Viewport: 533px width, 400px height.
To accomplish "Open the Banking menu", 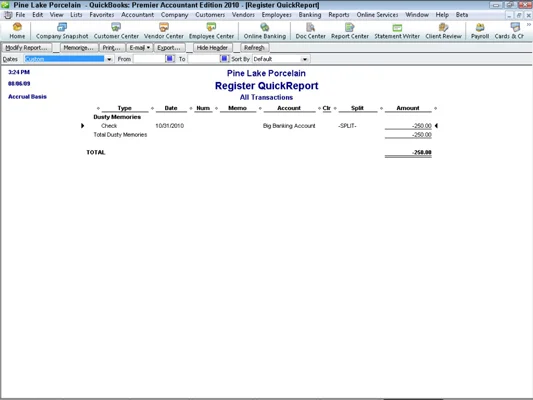I will (310, 15).
